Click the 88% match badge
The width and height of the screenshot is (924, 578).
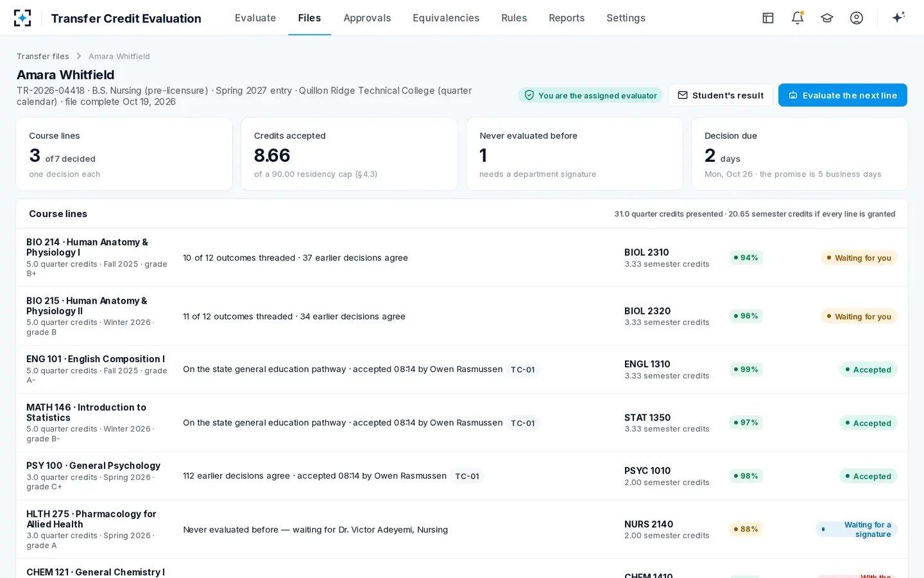746,529
